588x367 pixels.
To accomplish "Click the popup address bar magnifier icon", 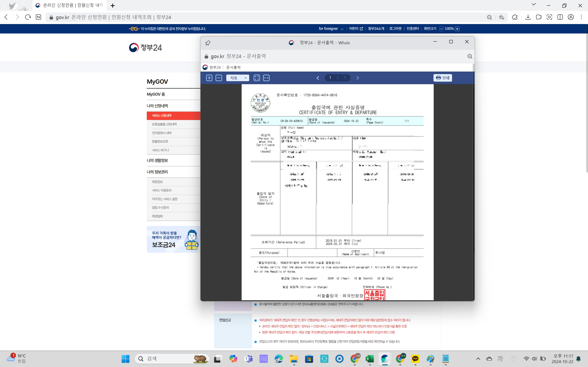I will (x=470, y=56).
